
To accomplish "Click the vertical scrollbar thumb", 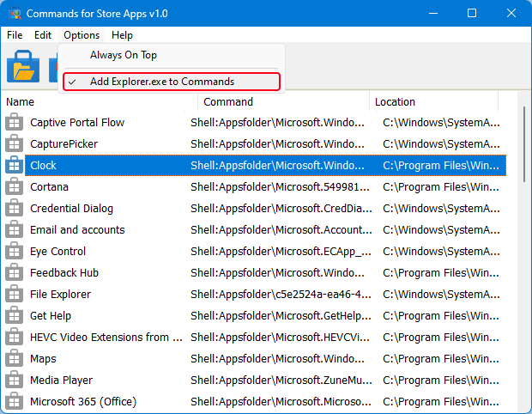I will tap(524, 144).
